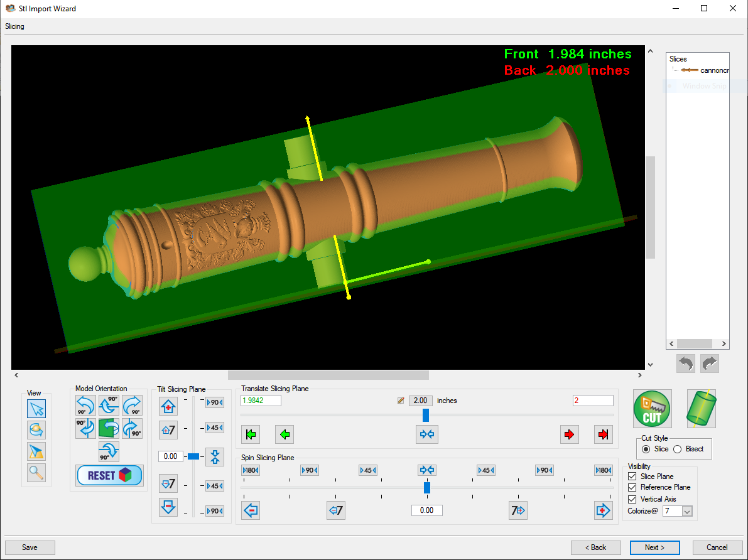Click the green flip model orientation icon

(109, 429)
